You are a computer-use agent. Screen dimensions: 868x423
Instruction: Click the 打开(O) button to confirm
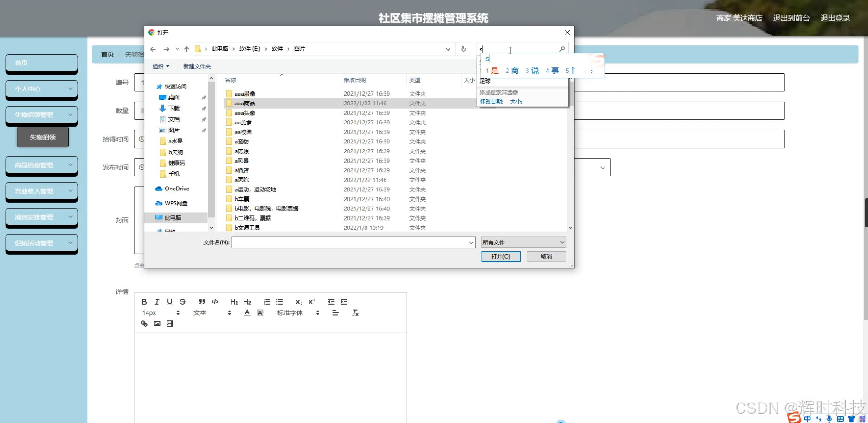(x=501, y=256)
